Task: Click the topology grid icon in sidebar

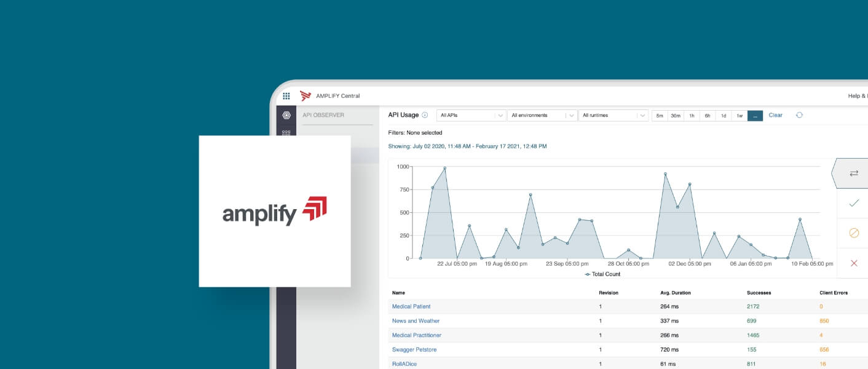Action: point(285,132)
